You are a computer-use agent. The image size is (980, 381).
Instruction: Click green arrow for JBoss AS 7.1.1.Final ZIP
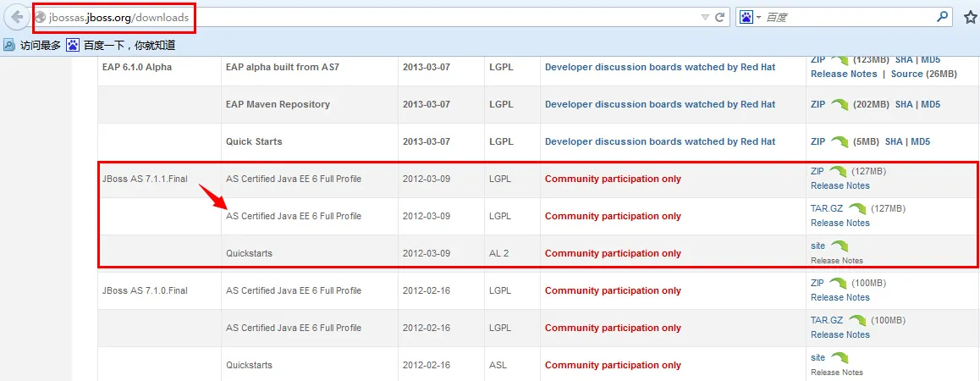coord(840,171)
